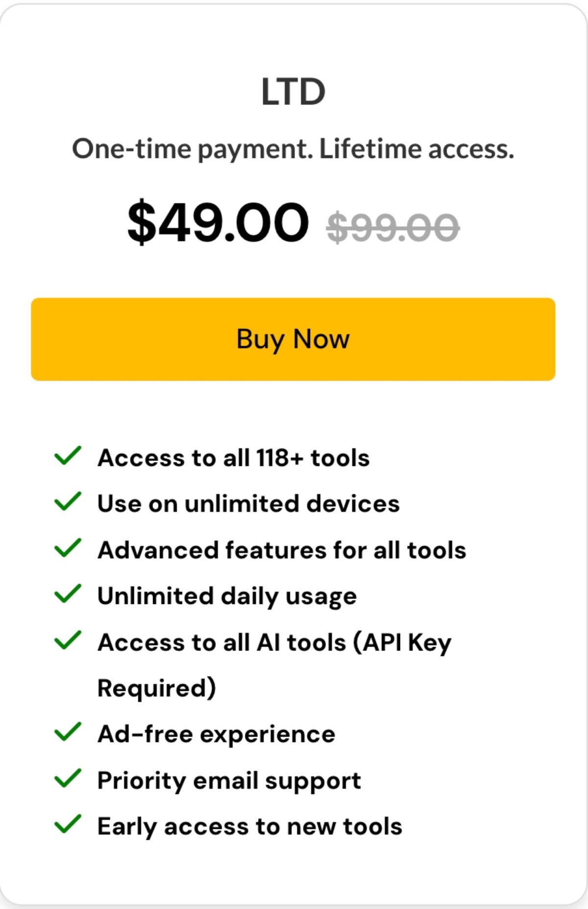Click the Advanced features for all tools text
This screenshot has width=588, height=909.
[282, 550]
